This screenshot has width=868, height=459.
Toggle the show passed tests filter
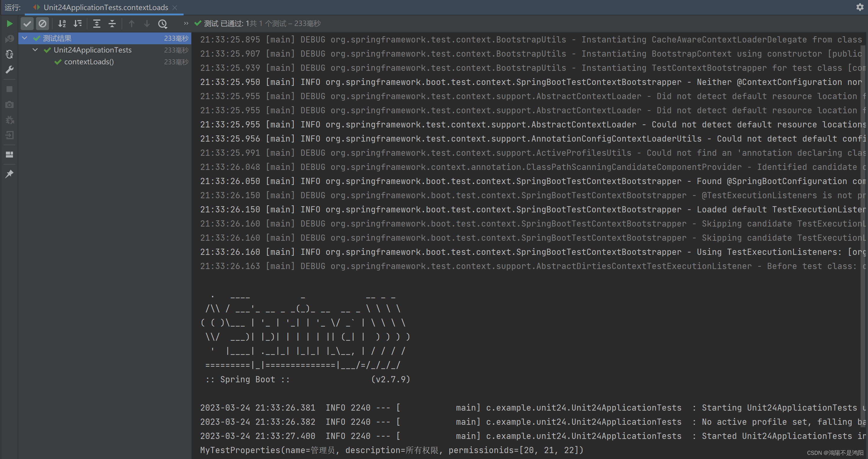tap(27, 24)
